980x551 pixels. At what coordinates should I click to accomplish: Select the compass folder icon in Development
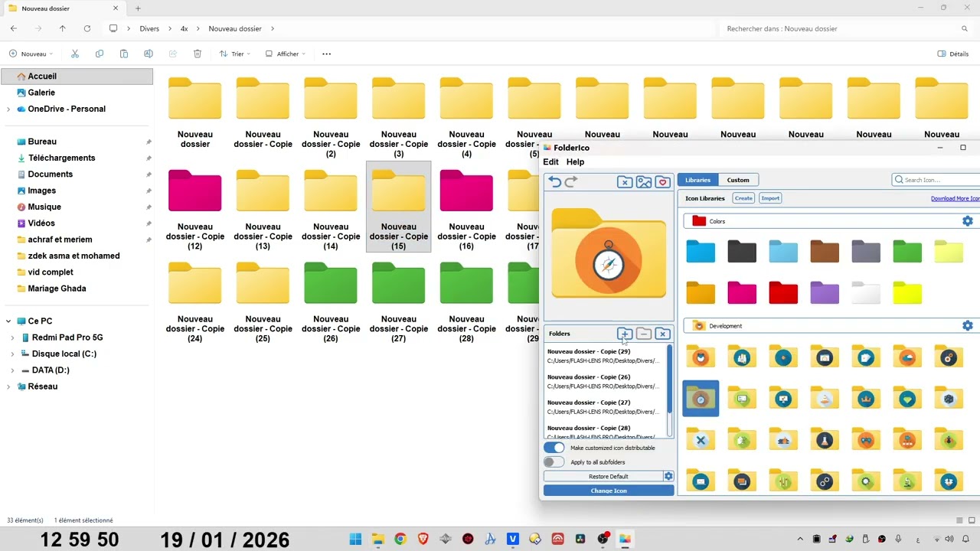pos(701,398)
